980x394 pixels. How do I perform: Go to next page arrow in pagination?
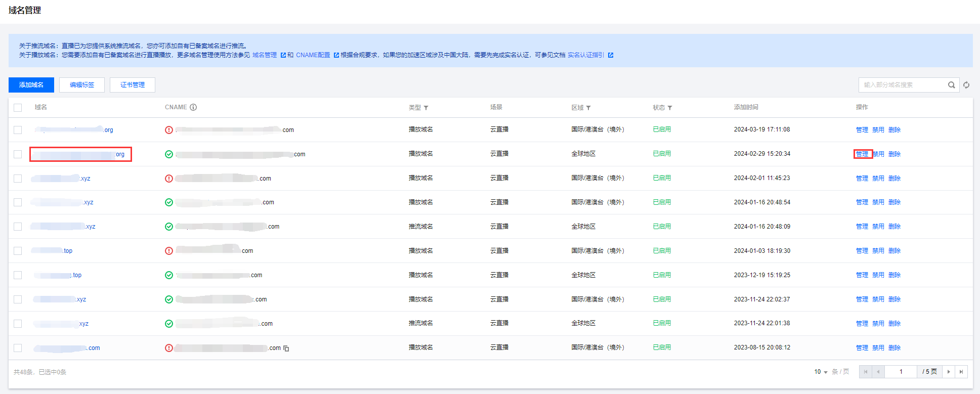click(949, 372)
